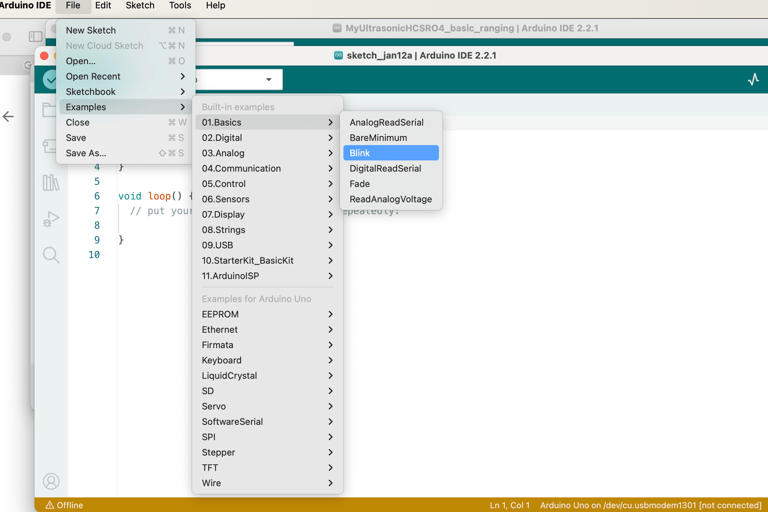Open the DigitalReadSerial example
768x512 pixels.
391,169
